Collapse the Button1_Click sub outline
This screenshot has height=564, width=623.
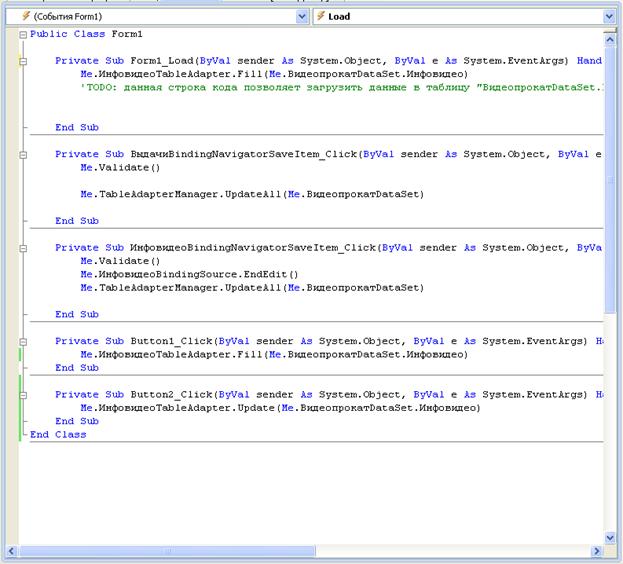pos(23,342)
